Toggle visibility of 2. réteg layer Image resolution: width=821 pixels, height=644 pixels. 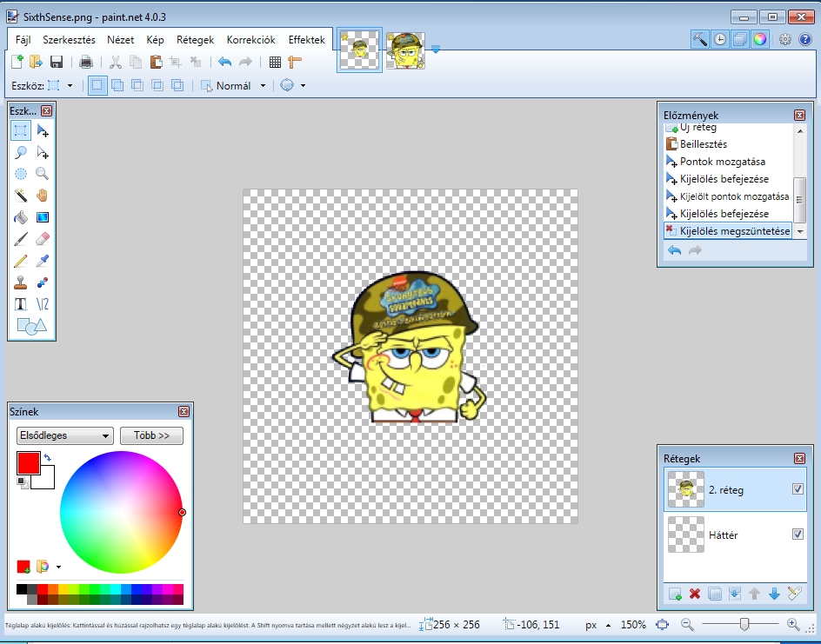(798, 488)
